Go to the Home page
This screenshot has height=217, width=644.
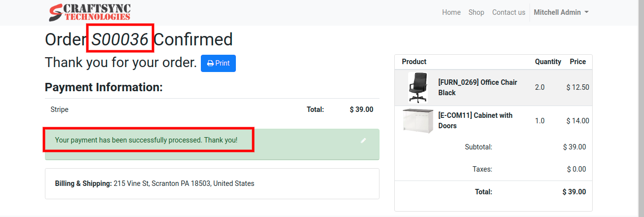pos(451,12)
